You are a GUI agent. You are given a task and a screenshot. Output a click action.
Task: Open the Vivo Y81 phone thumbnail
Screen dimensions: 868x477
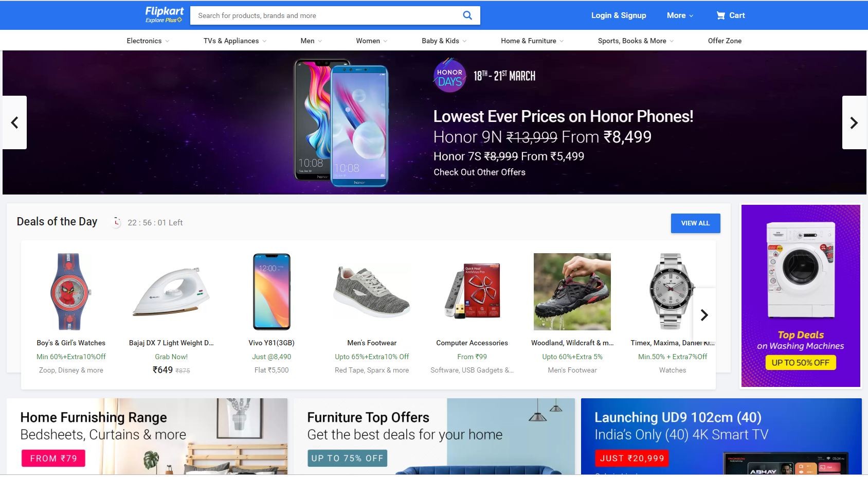click(x=272, y=292)
